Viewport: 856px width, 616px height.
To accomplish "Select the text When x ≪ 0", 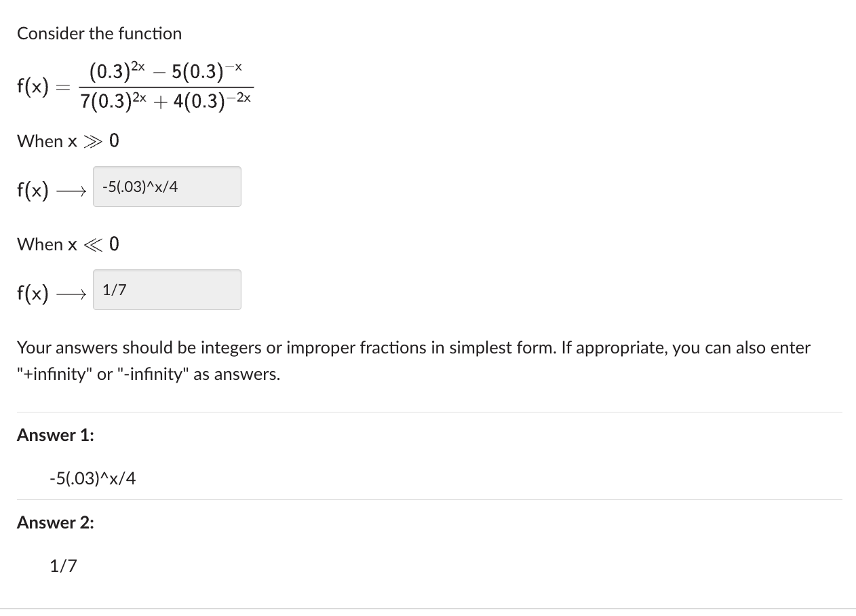I will coord(67,244).
